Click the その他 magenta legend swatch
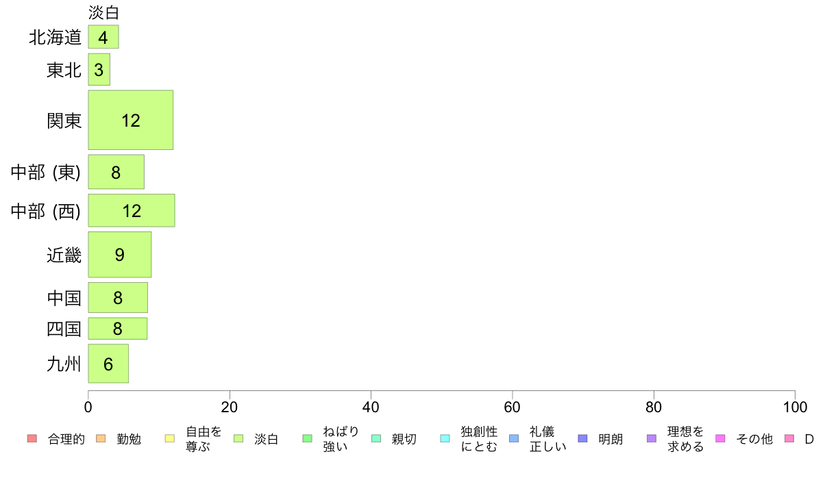This screenshot has width=814, height=504. coord(721,438)
